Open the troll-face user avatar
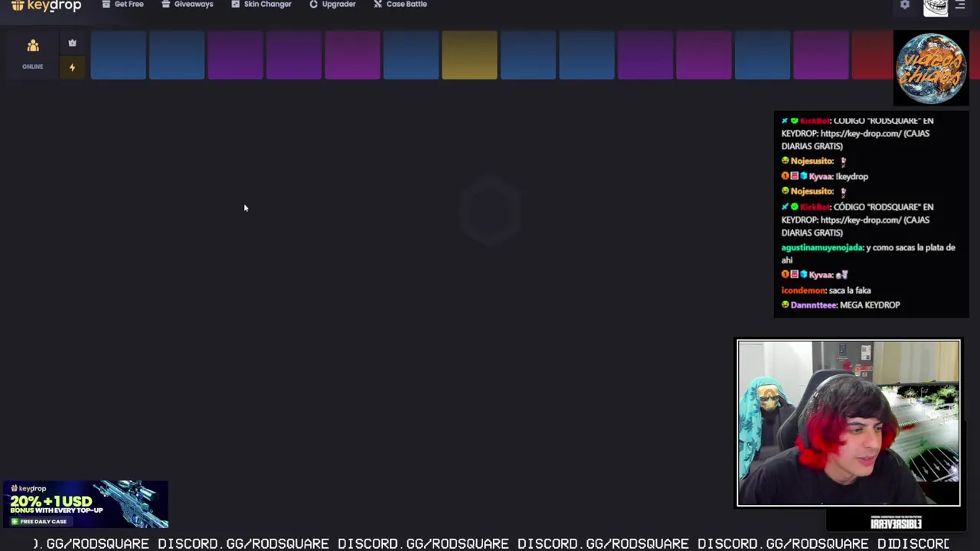 (936, 8)
